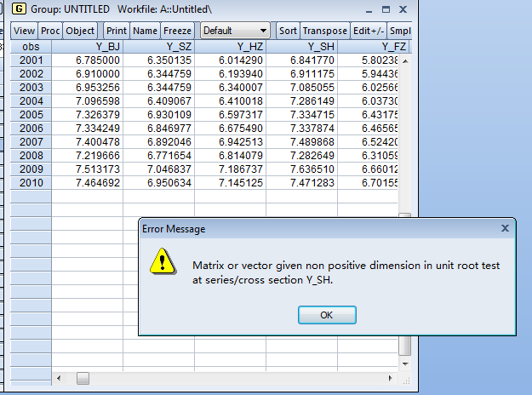Click the Transpose button
Screen dimensions: 532x395
pos(325,31)
